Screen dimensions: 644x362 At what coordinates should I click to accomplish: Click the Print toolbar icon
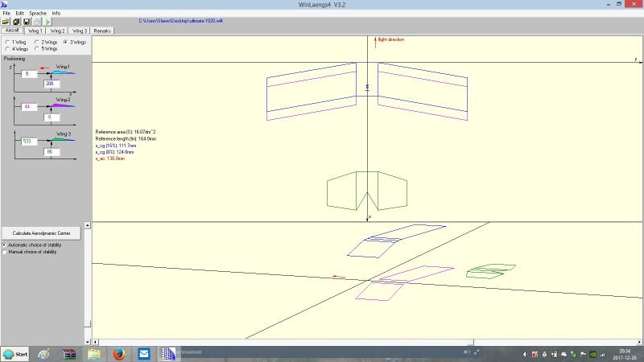(37, 22)
